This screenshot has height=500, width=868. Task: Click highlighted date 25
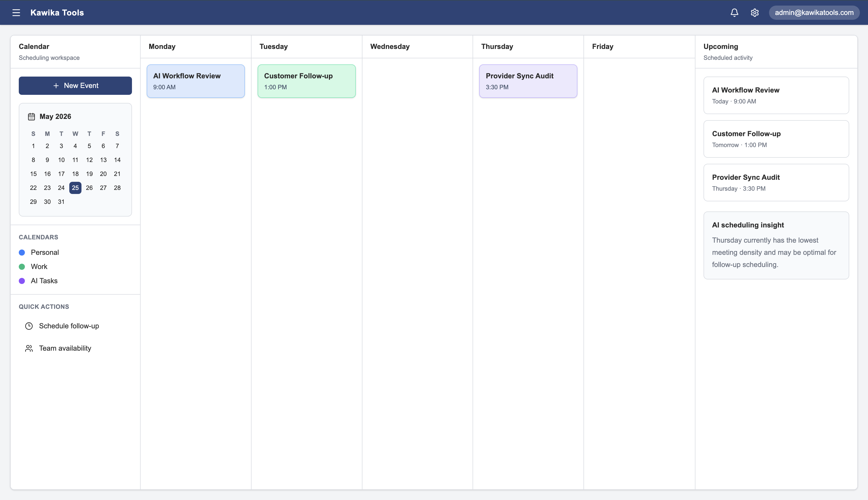pos(75,188)
